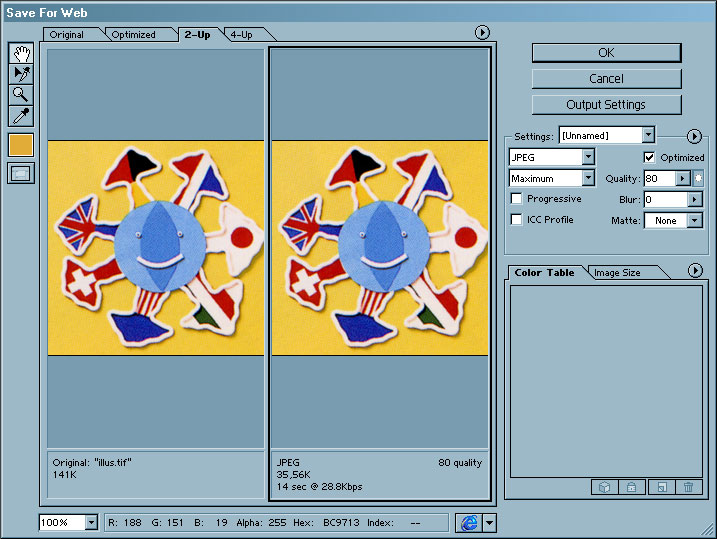Select the optimized JPEG preview pane
This screenshot has width=717, height=539.
pyautogui.click(x=380, y=248)
